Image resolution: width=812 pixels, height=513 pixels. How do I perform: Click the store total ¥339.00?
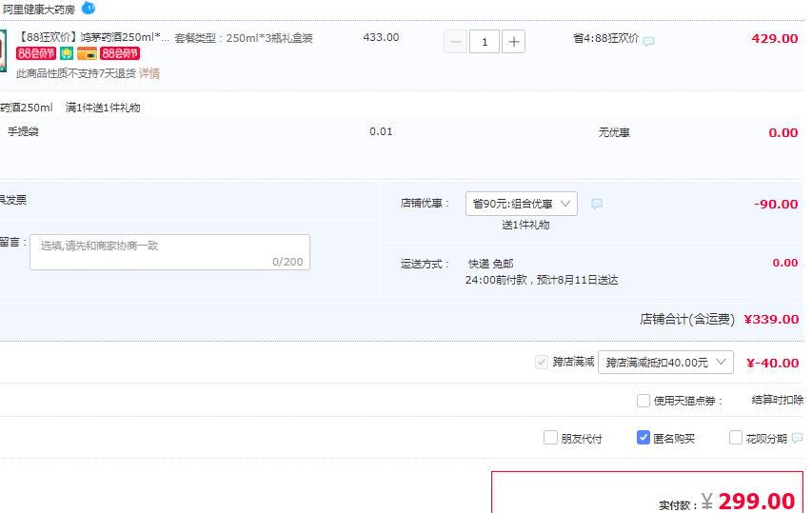771,320
